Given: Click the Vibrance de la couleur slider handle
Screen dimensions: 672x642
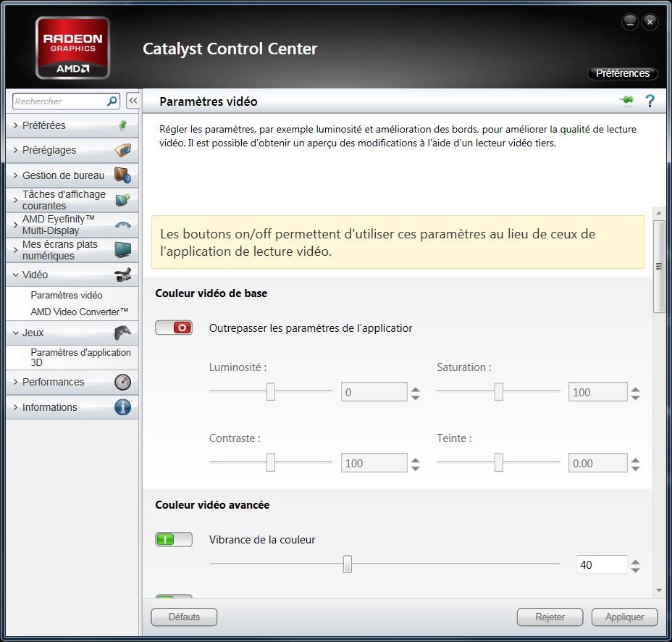Looking at the screenshot, I should 348,564.
